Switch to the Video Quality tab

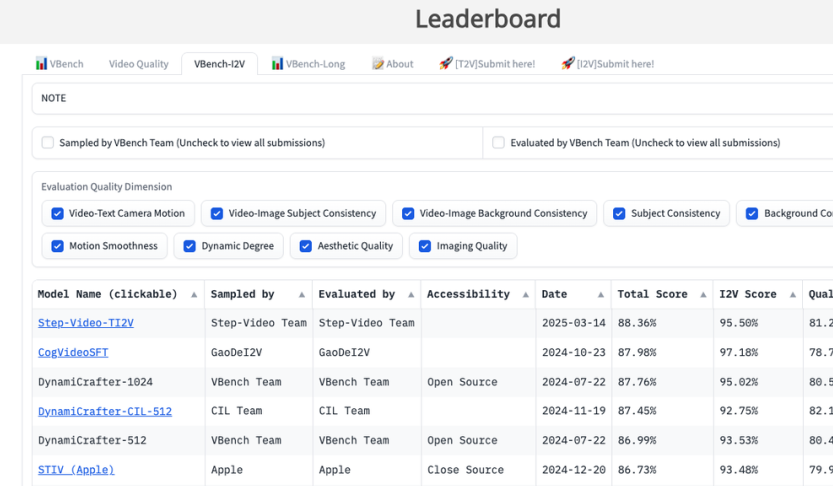139,64
